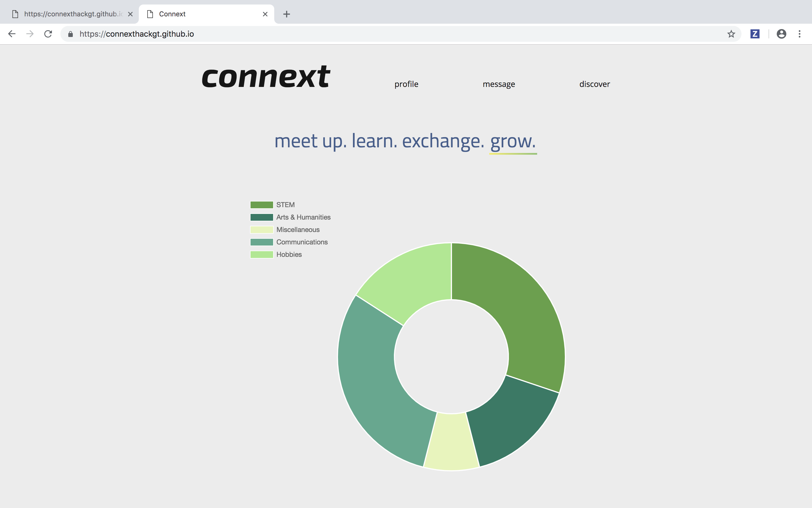Viewport: 812px width, 508px height.
Task: Click the browser back arrow
Action: 12,34
